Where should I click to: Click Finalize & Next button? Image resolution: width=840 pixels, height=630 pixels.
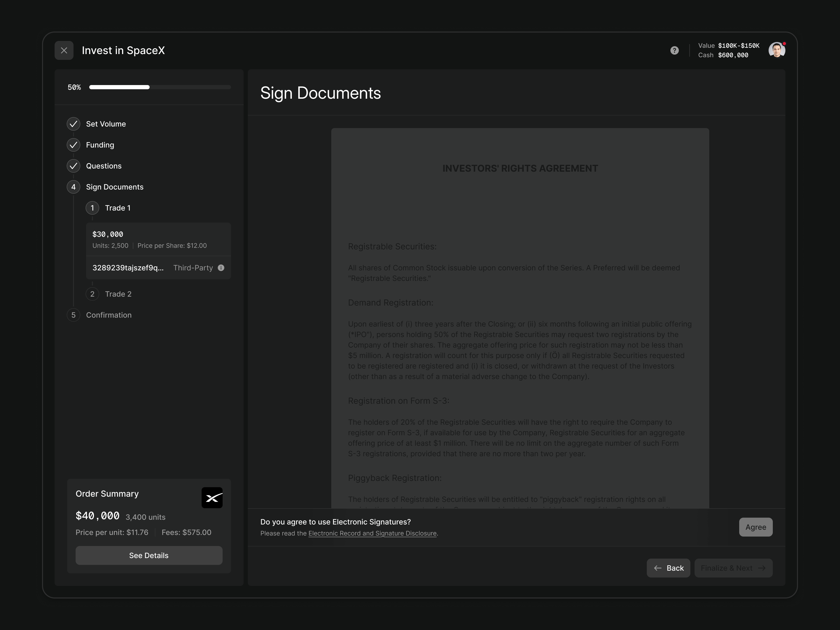(x=733, y=568)
